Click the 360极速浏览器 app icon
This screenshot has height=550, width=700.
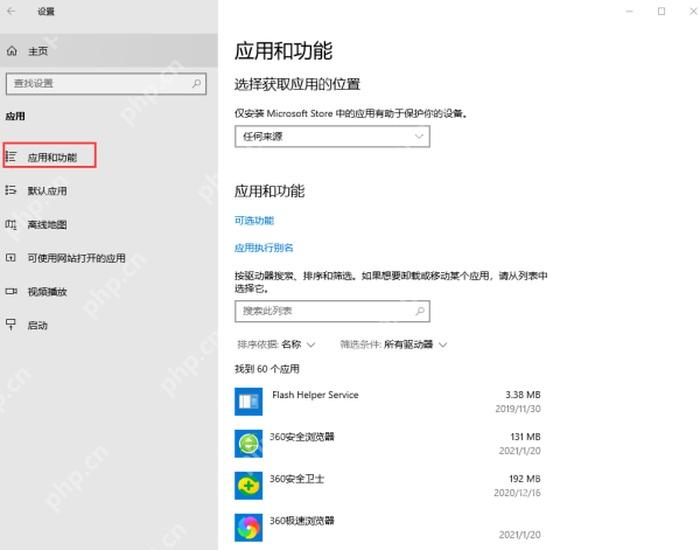tap(248, 527)
